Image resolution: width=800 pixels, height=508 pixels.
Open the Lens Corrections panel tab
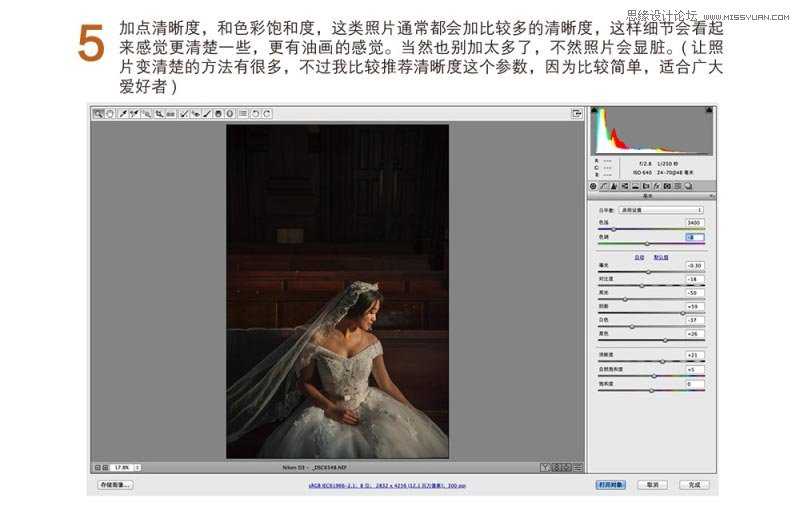click(646, 186)
